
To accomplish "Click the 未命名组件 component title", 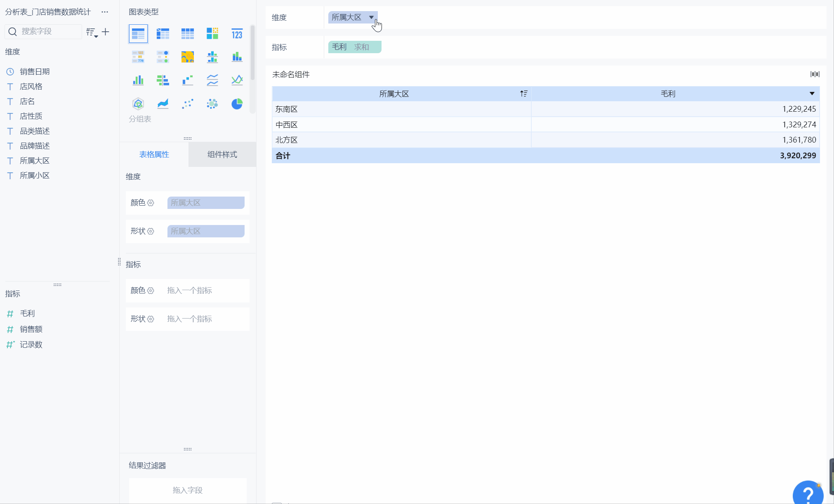I will [x=291, y=75].
